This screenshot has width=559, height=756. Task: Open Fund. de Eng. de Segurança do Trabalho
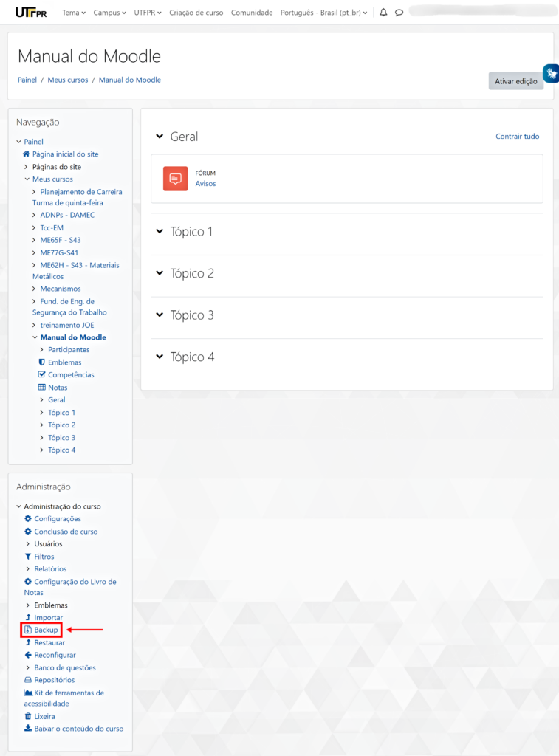point(69,306)
